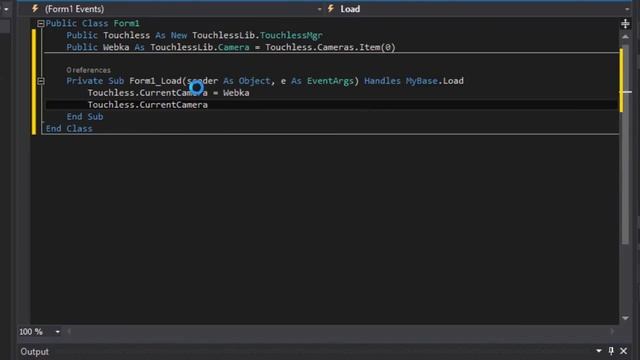Click the lightning icon beside Load
640x360 pixels.
pos(331,9)
